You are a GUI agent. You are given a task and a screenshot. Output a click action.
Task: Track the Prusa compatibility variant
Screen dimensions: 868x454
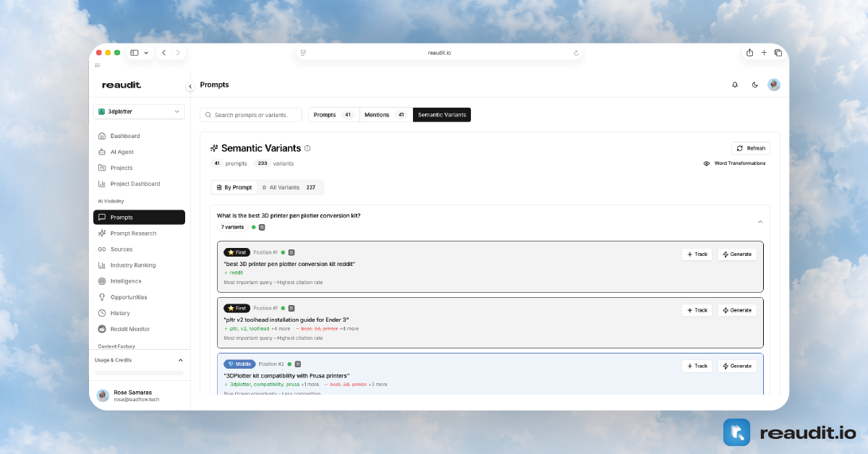[697, 366]
